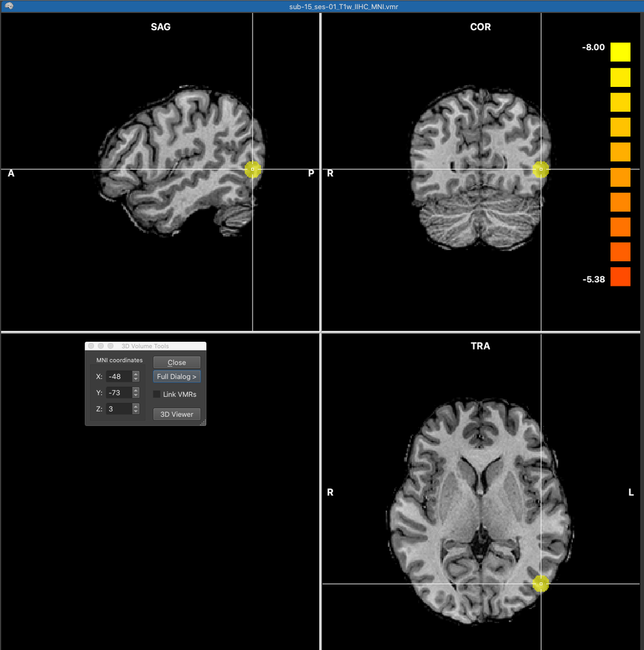Click the yellow marker in the COR view
644x650 pixels.
coord(541,169)
